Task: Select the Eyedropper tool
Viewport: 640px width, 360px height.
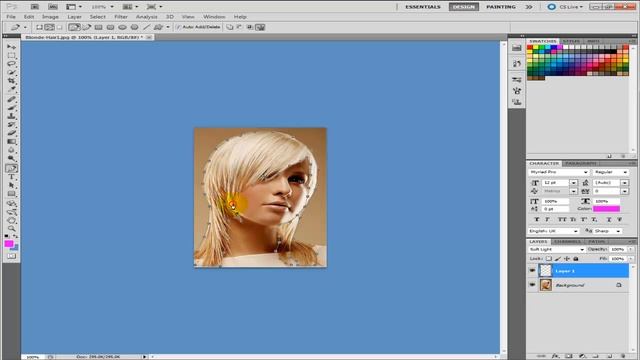Action: pyautogui.click(x=11, y=89)
